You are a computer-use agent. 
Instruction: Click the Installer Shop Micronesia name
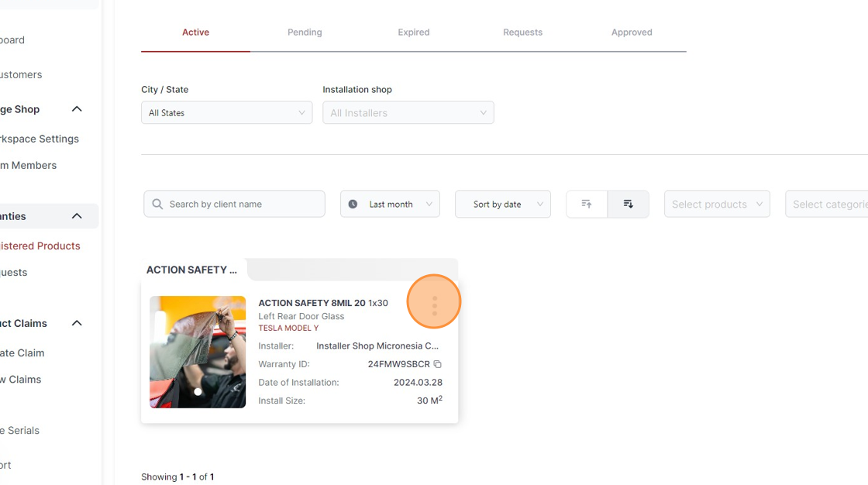(377, 346)
